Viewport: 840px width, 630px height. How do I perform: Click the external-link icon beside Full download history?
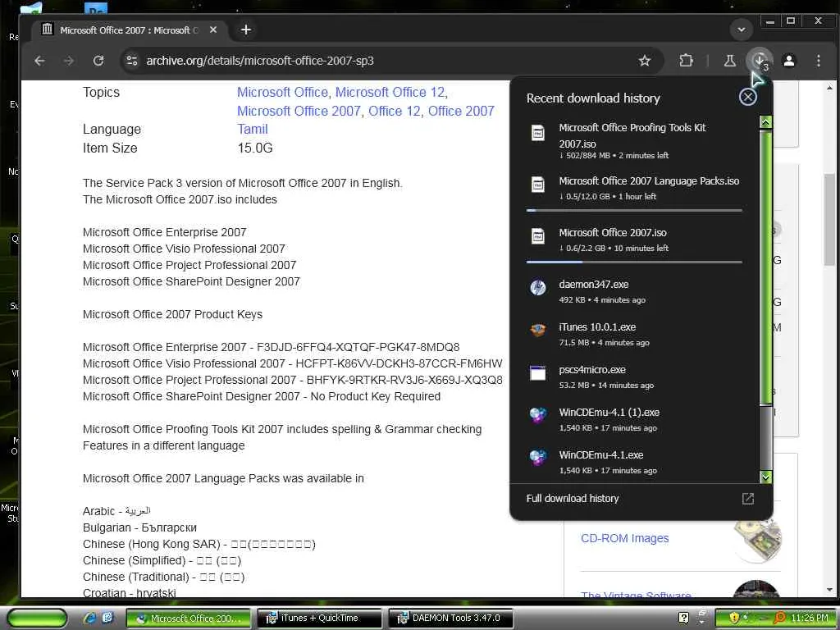point(748,499)
